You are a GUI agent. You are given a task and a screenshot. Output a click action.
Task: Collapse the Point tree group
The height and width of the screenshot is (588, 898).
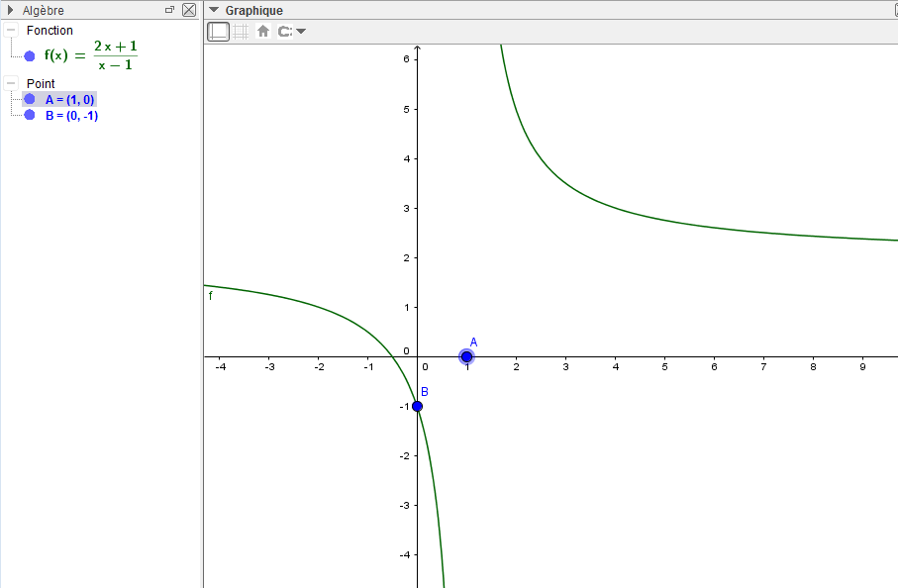[x=10, y=84]
